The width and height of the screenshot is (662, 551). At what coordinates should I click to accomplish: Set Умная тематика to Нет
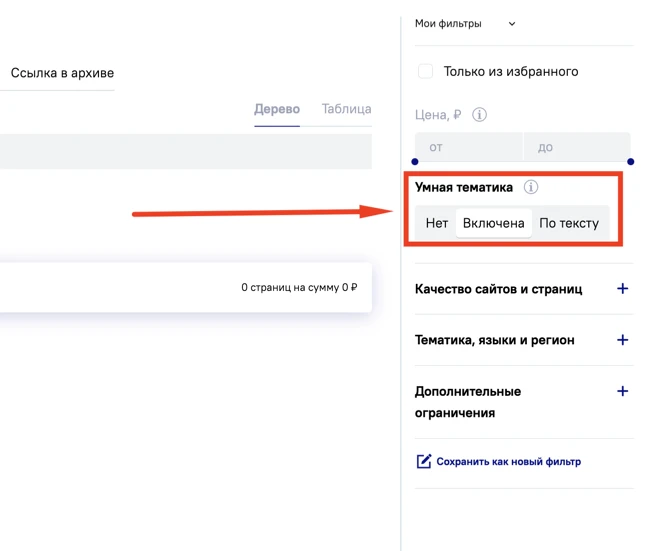436,223
